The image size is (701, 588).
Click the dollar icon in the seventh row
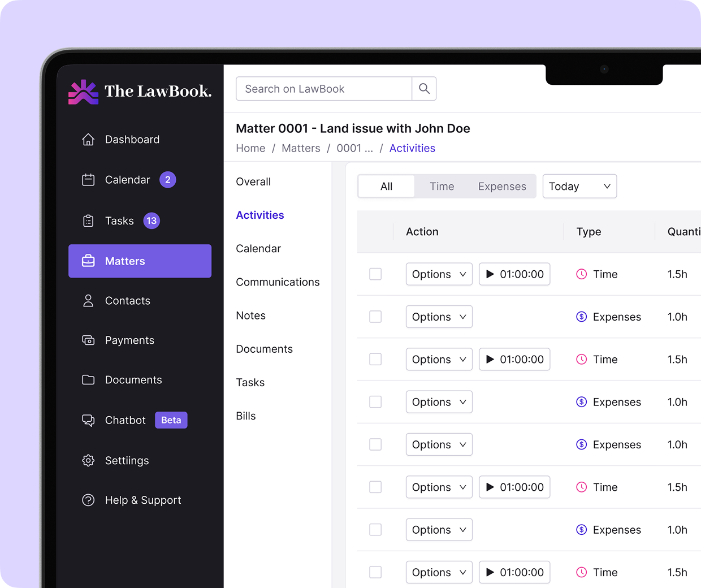[x=581, y=530]
